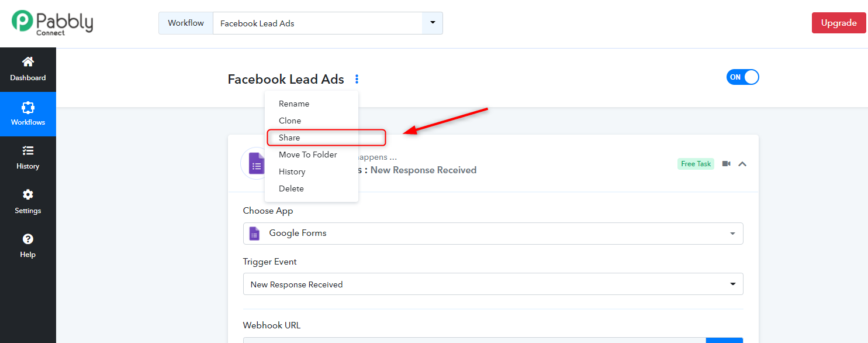Click the Free Task badge
The height and width of the screenshot is (343, 868).
[696, 164]
